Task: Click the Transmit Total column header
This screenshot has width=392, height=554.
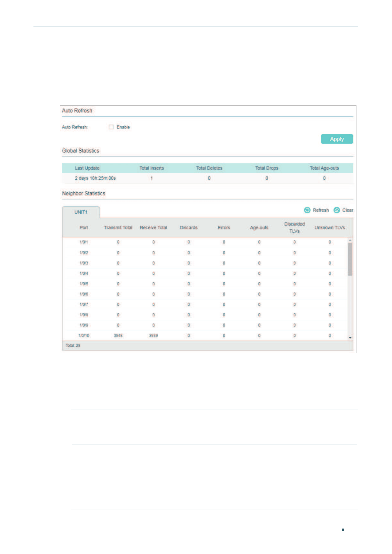Action: (118, 228)
